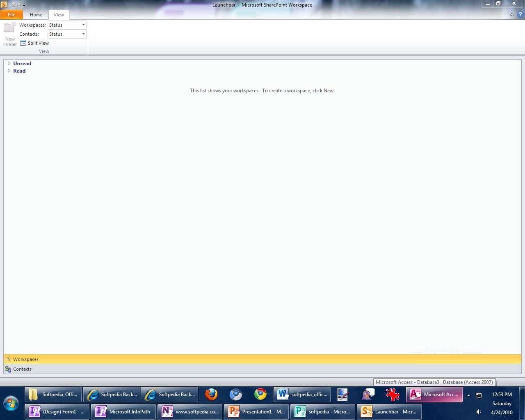Open the Quick Access Toolbar customize arrow
Image resolution: width=525 pixels, height=420 pixels.
coord(24,5)
